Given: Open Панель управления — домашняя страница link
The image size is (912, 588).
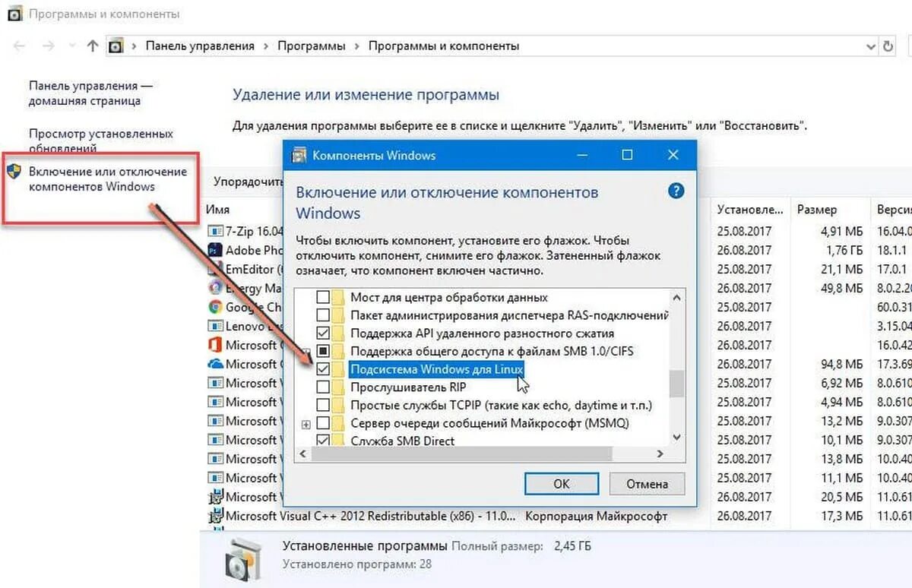Looking at the screenshot, I should (x=90, y=93).
